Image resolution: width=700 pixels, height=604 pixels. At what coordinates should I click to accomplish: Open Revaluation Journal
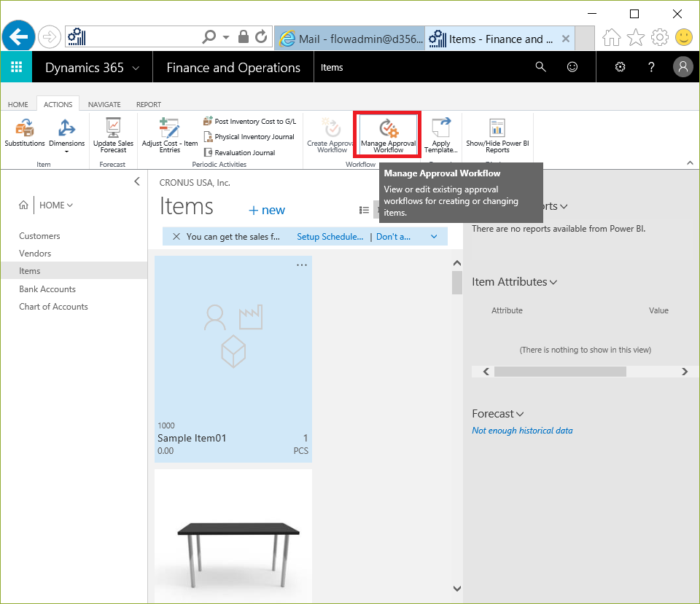click(240, 152)
